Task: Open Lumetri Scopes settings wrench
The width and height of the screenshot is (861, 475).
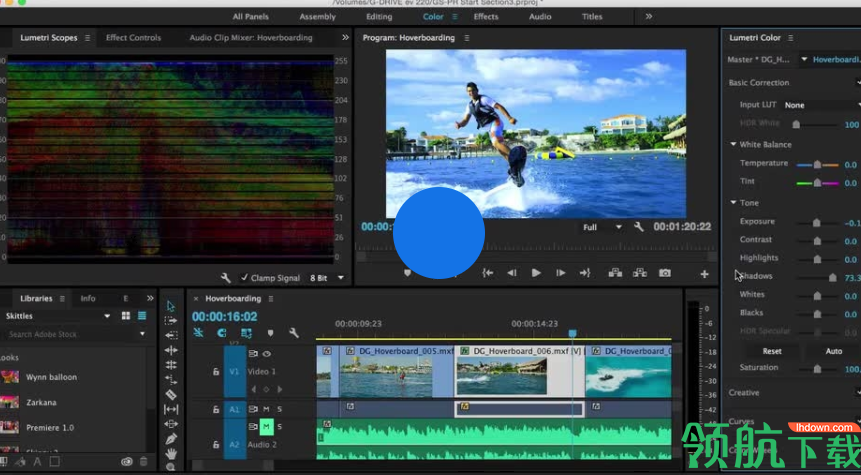Action: tap(226, 278)
